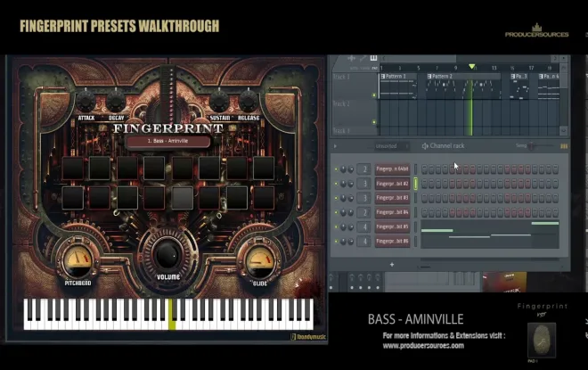Open the Fingerpr..bit #6 channel button

click(392, 242)
